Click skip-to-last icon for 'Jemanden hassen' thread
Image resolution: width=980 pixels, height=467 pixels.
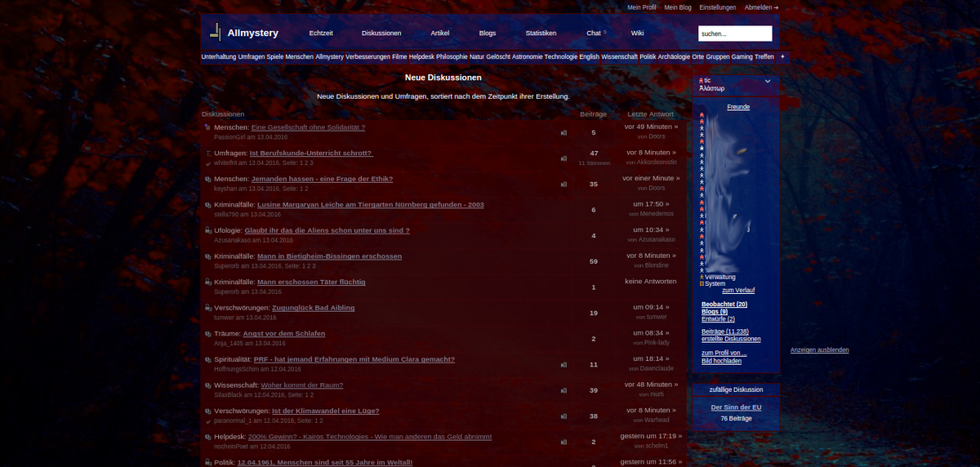[x=563, y=184]
